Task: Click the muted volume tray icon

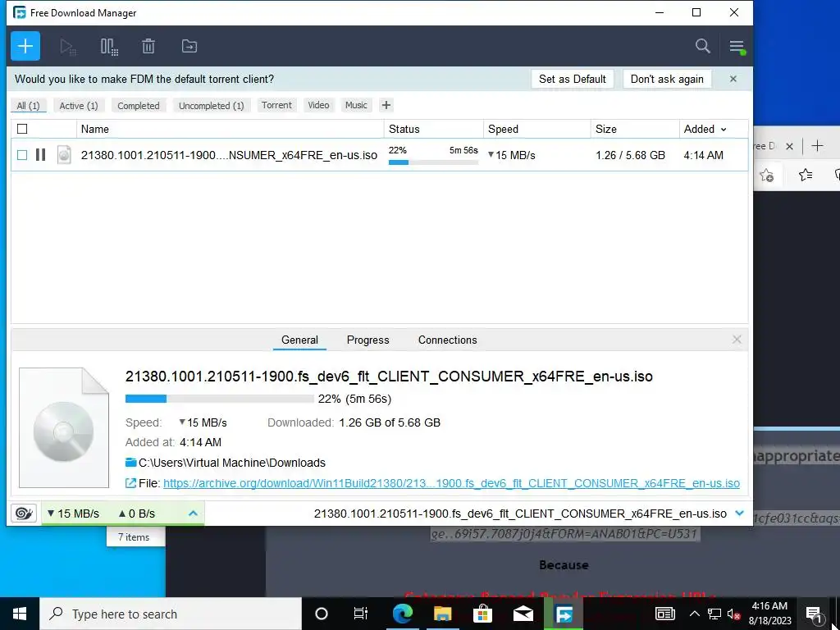Action: coord(734,614)
